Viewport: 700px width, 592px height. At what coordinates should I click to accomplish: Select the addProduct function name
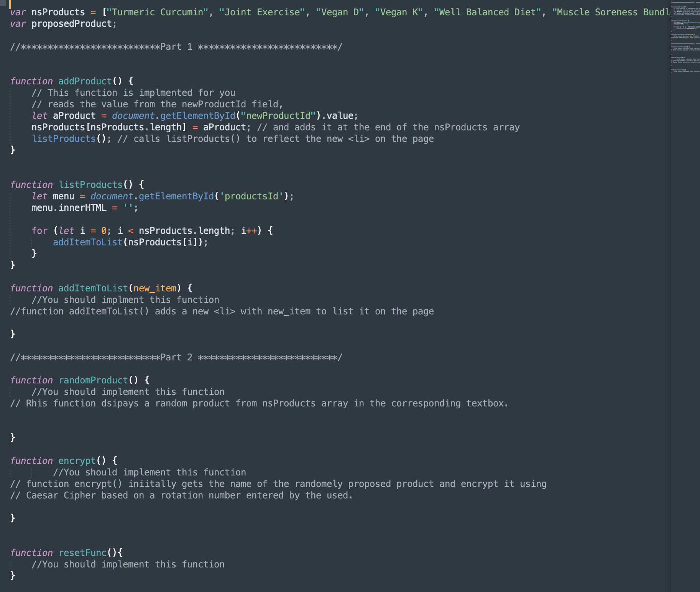pos(85,81)
